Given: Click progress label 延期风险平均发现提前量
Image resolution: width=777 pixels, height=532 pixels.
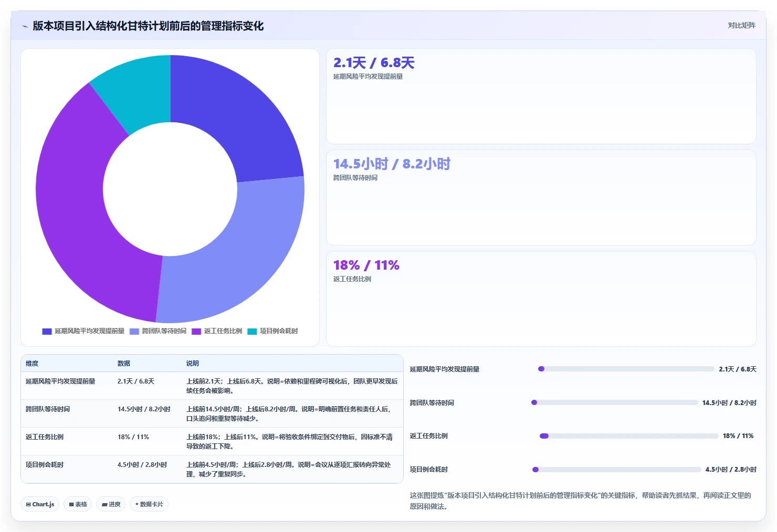Looking at the screenshot, I should click(445, 369).
